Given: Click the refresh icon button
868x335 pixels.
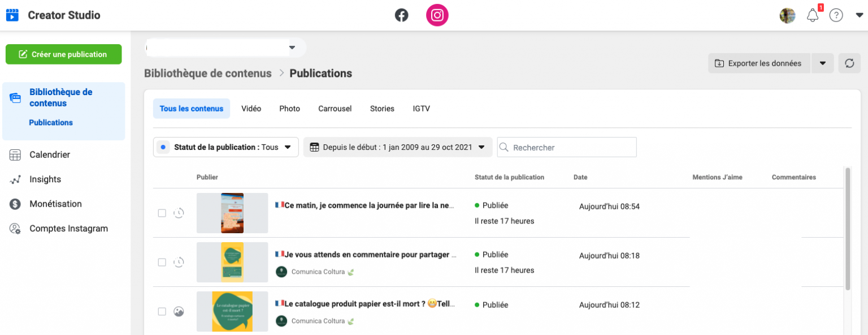Looking at the screenshot, I should 849,63.
